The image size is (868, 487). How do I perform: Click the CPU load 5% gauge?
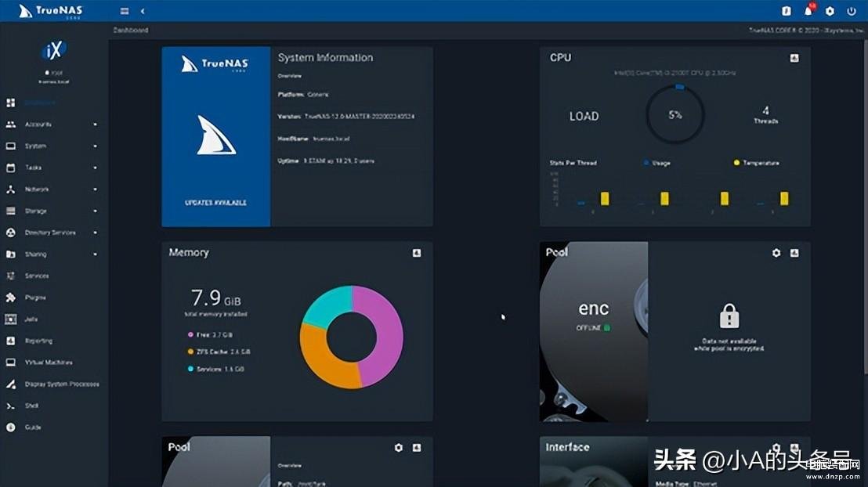(675, 114)
